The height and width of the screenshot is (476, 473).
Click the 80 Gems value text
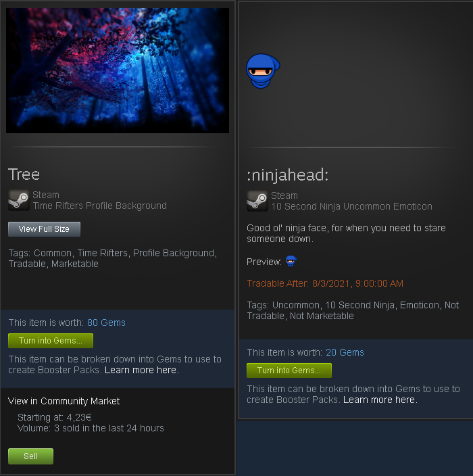(x=106, y=323)
